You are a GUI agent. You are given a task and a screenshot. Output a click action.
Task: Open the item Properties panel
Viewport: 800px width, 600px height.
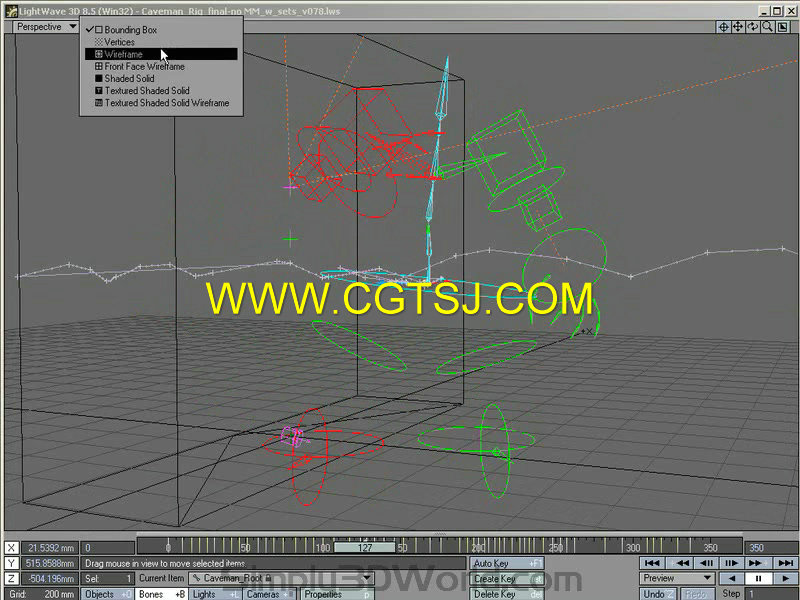[337, 594]
